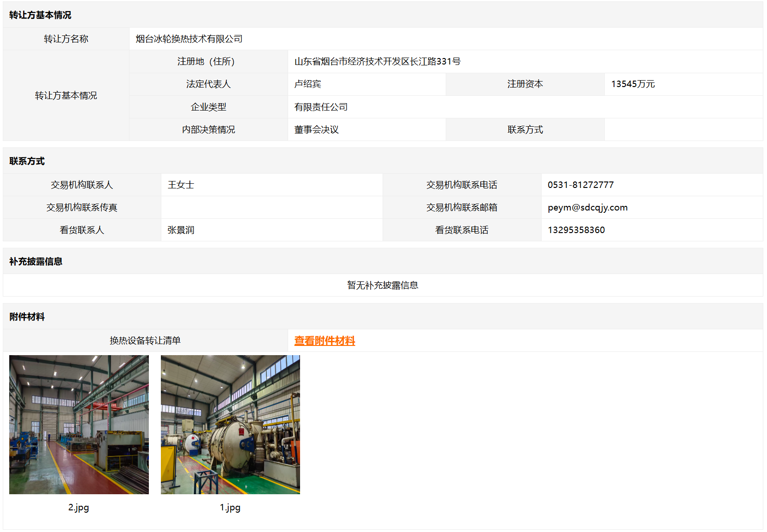Open the 2.jpg factory photo thumbnail

[79, 424]
